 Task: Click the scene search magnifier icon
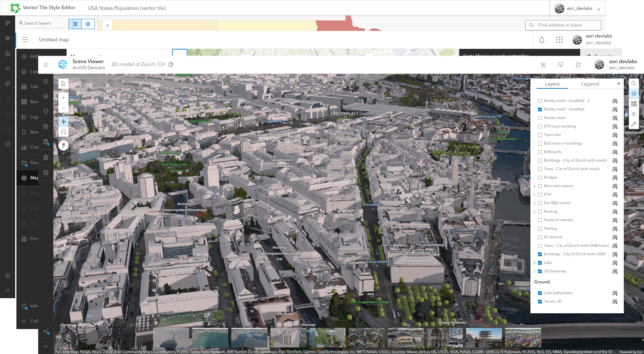point(634,84)
